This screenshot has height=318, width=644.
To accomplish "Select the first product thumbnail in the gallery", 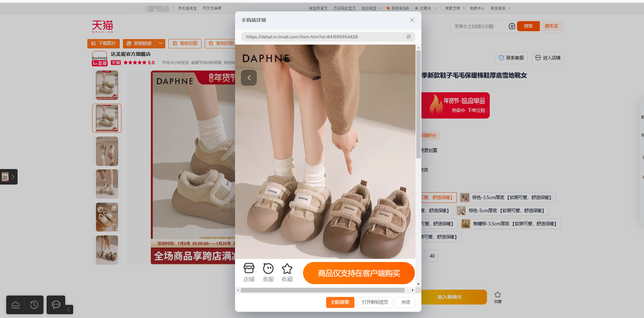I will (x=107, y=85).
